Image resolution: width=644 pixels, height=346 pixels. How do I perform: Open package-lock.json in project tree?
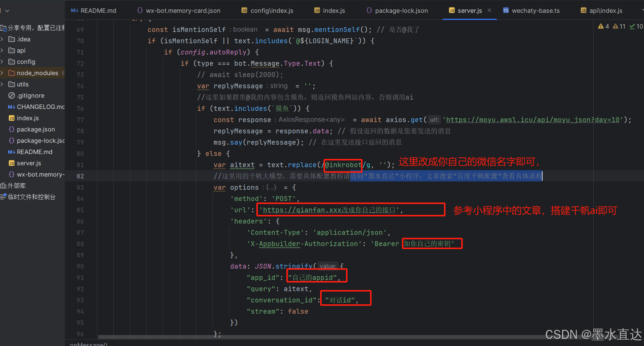41,141
